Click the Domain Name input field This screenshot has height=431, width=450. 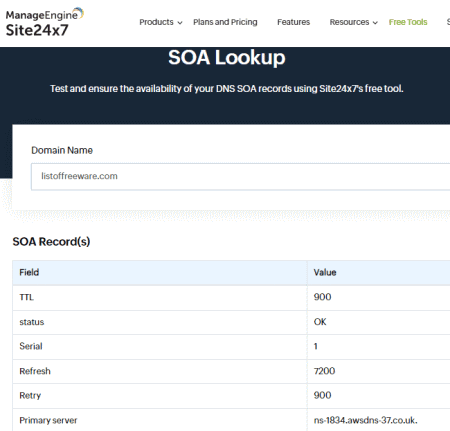[240, 176]
